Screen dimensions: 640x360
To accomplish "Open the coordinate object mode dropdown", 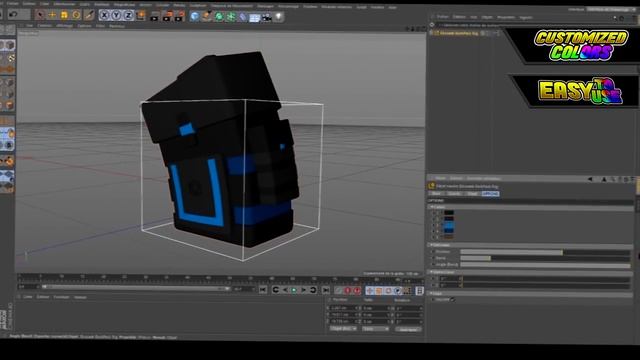I will point(343,329).
